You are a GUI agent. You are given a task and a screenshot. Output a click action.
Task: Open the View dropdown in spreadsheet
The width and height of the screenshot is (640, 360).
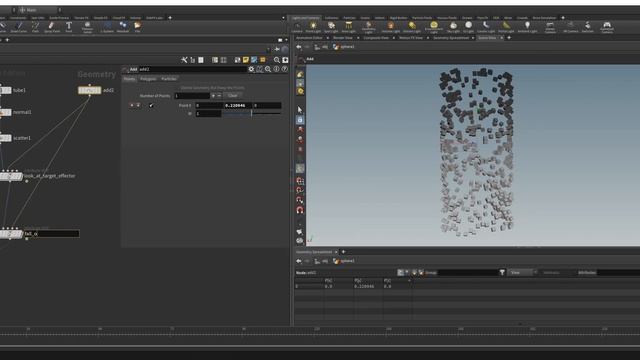point(522,272)
